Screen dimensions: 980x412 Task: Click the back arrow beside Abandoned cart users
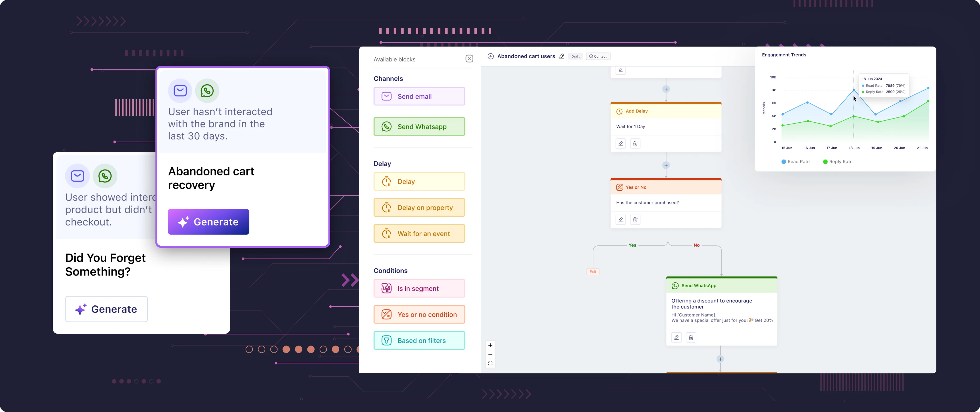(491, 56)
